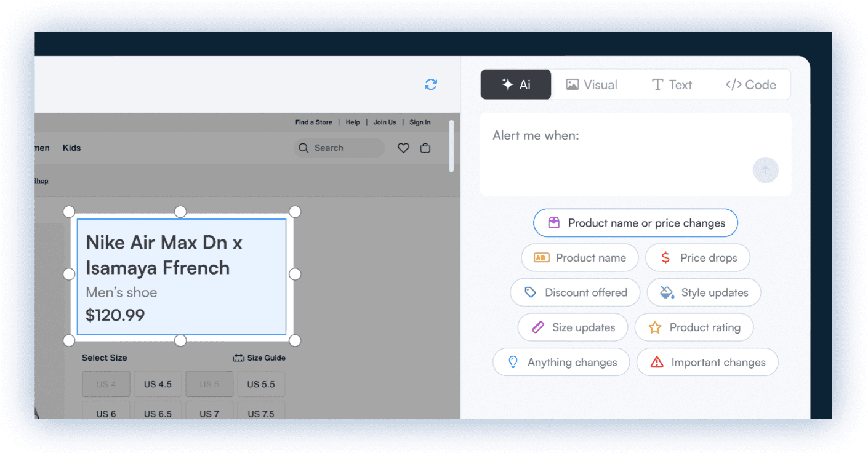
Task: Click the Join Us link
Action: (385, 122)
